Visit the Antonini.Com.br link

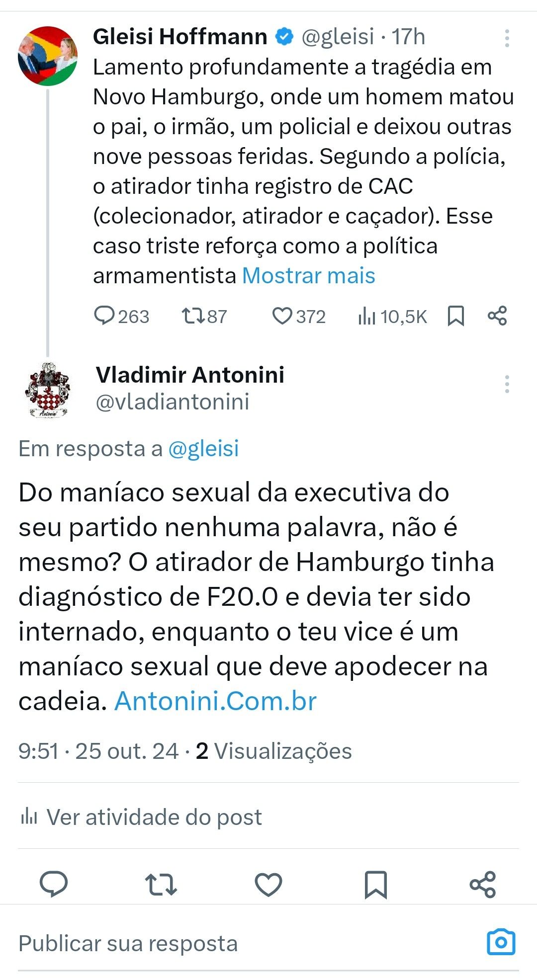pyautogui.click(x=215, y=701)
